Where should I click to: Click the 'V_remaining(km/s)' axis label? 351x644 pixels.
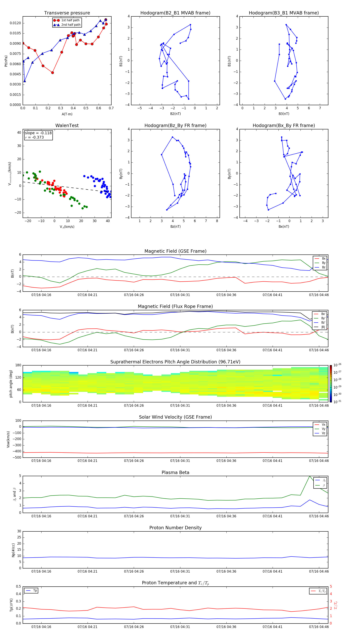tap(10, 173)
